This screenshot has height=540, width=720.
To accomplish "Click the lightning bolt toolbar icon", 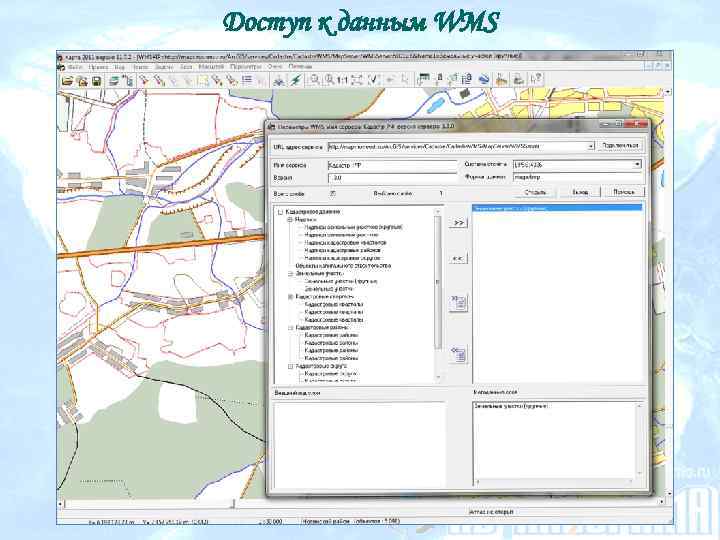I will 295,80.
